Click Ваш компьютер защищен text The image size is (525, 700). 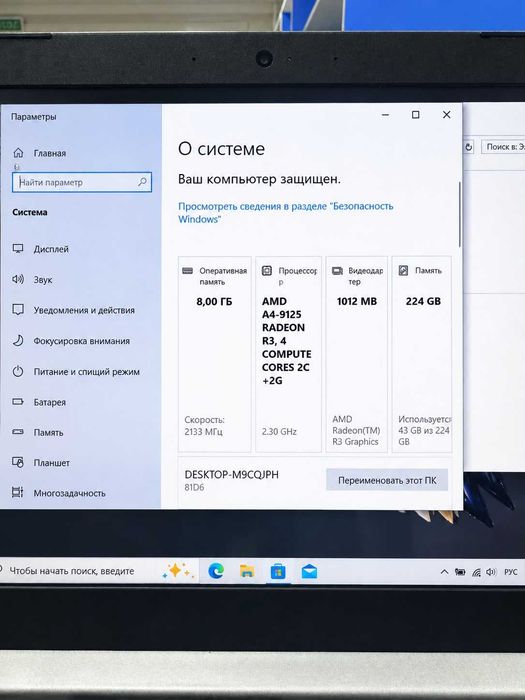(259, 179)
